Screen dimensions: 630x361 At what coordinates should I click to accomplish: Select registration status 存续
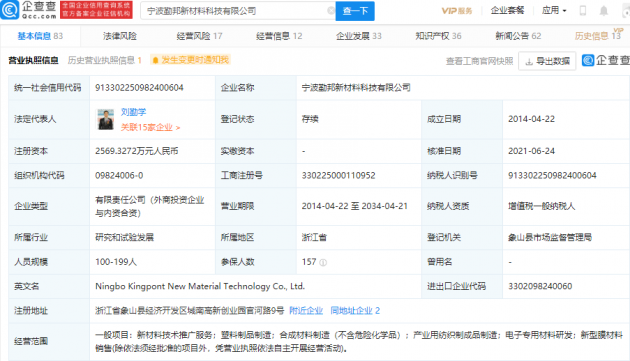coord(310,119)
